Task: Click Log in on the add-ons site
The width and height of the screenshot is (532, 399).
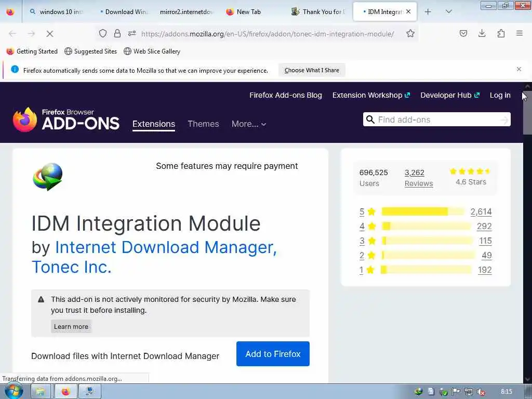Action: click(x=500, y=96)
